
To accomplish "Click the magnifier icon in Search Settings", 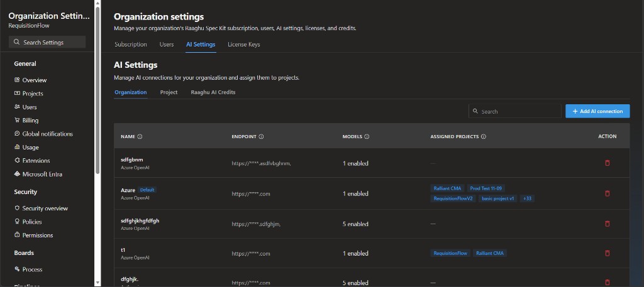I will (16, 42).
